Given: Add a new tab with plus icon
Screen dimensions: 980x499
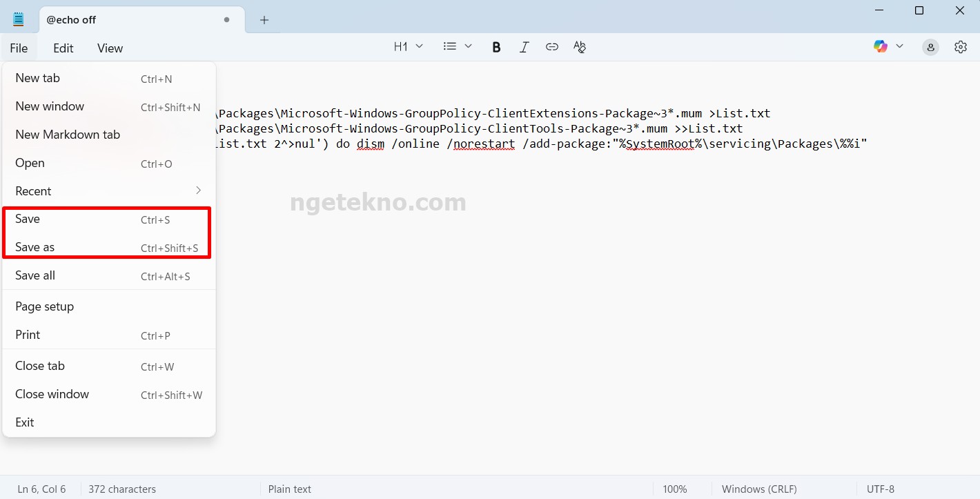Looking at the screenshot, I should pyautogui.click(x=264, y=20).
